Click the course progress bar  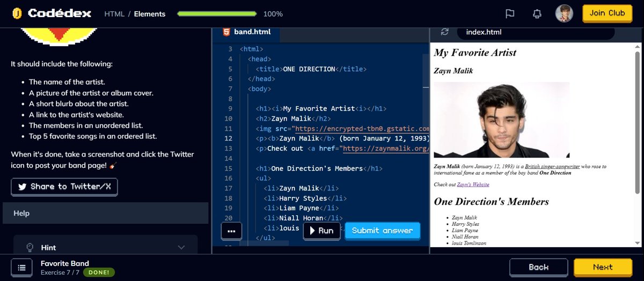(x=217, y=14)
